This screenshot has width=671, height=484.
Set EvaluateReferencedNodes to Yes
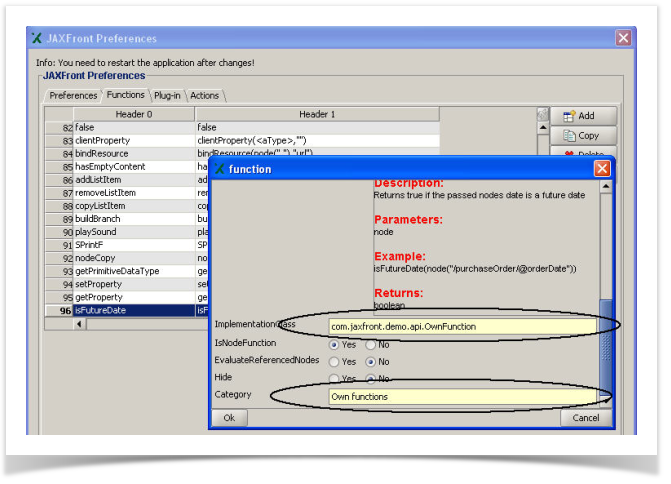click(x=335, y=361)
